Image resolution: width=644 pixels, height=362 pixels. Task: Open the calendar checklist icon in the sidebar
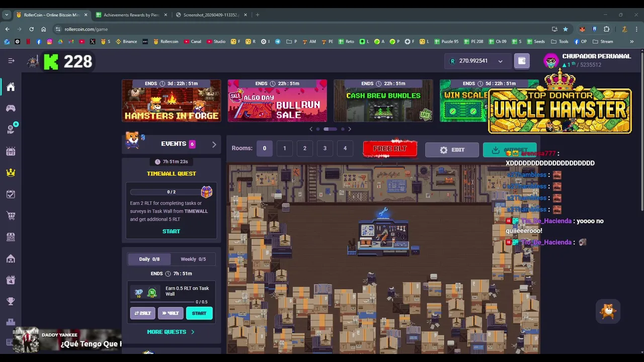coord(11,195)
